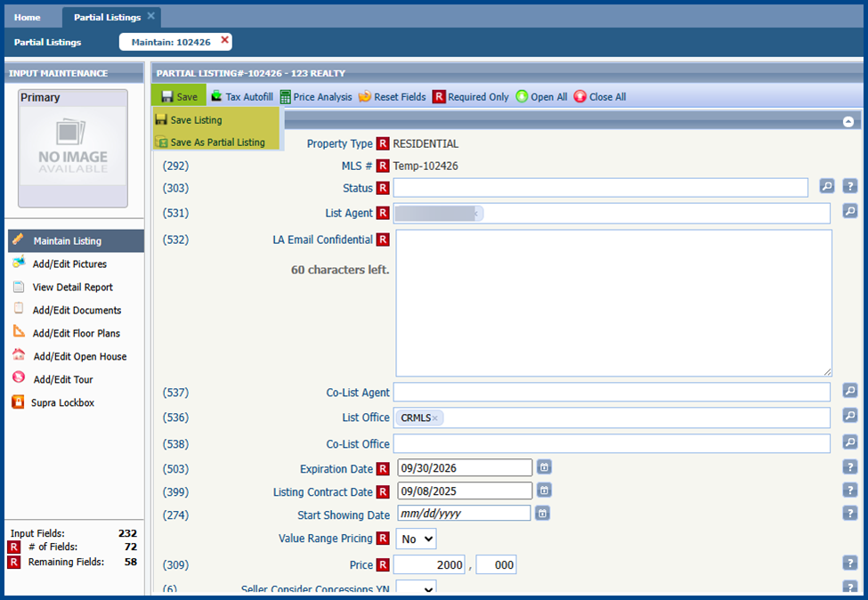
Task: Toggle Open All sections
Action: 522,97
